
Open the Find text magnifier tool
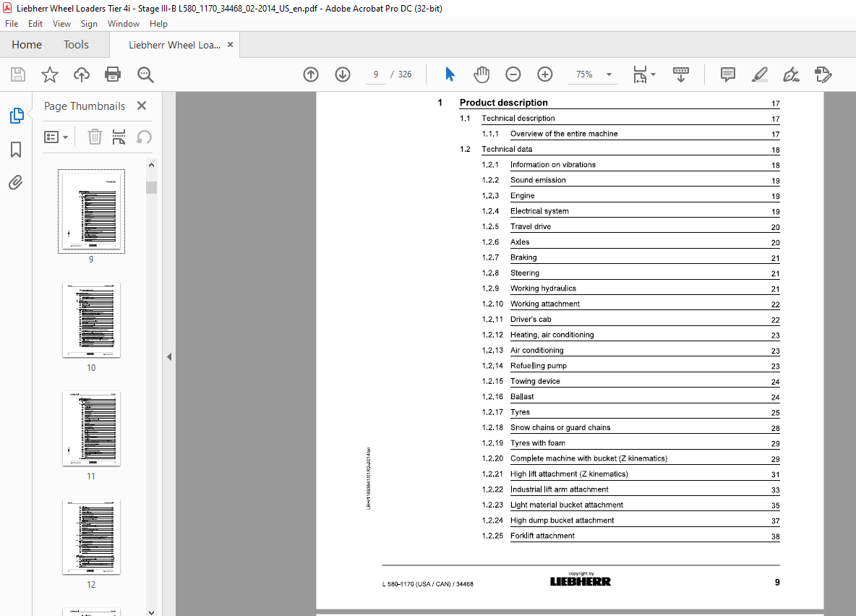[x=145, y=74]
